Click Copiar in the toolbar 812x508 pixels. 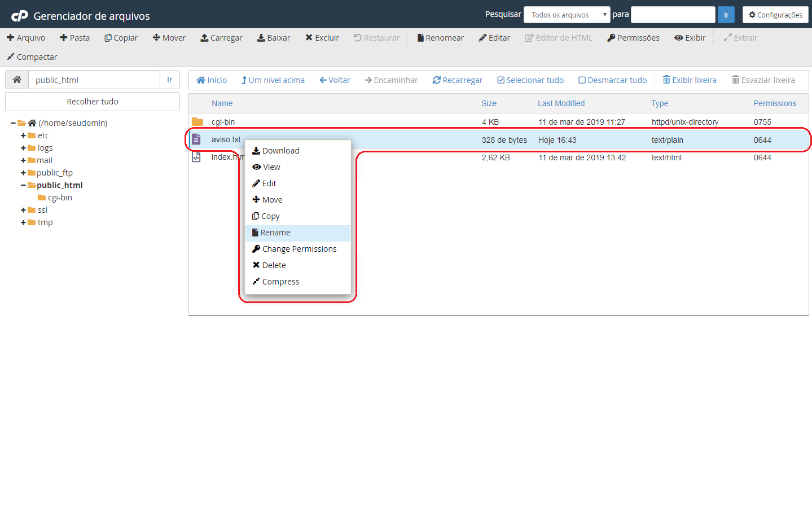point(121,38)
